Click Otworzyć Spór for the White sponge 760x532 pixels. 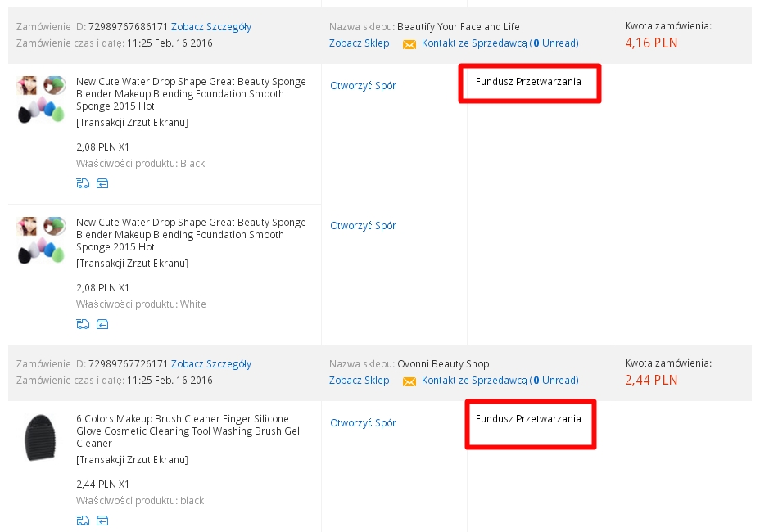[x=363, y=226]
